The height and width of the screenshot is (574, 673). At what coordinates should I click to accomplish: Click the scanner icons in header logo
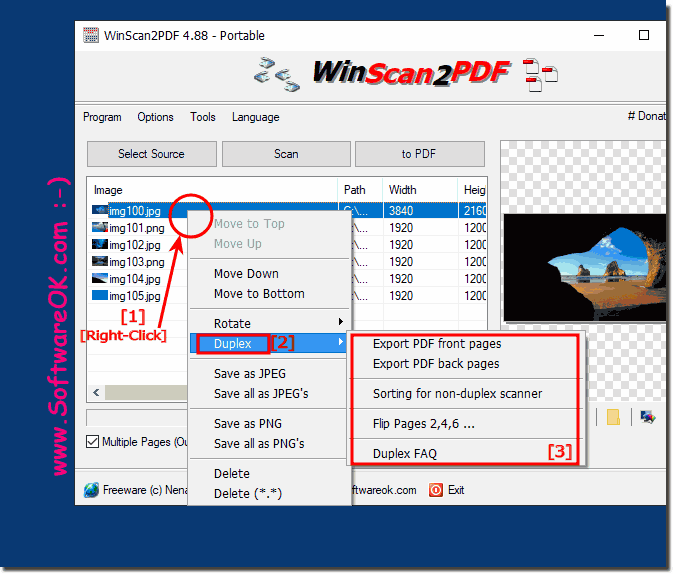click(x=276, y=74)
